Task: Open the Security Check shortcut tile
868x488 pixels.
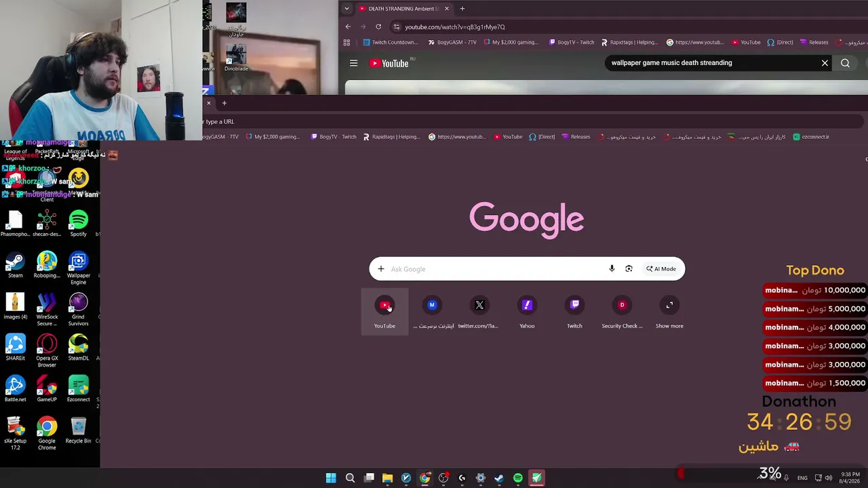Action: [x=622, y=312]
